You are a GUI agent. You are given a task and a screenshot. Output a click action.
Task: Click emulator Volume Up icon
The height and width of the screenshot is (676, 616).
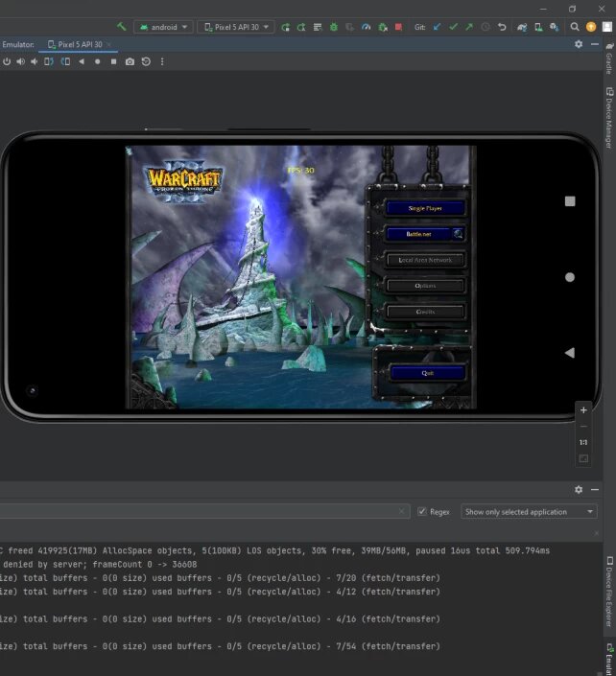click(x=20, y=61)
